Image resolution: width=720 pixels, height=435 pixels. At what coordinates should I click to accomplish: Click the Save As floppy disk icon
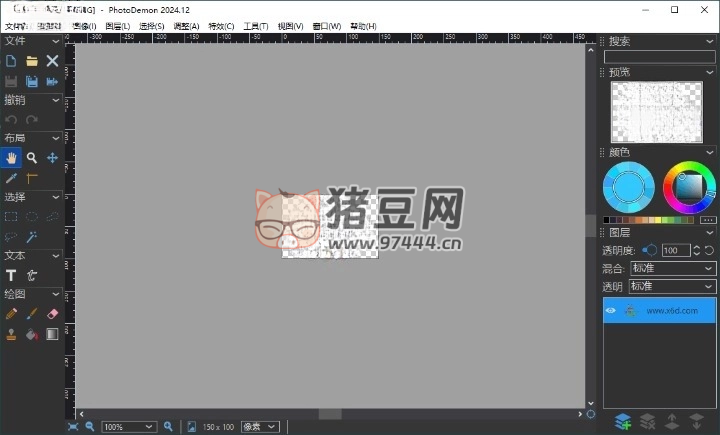(32, 81)
